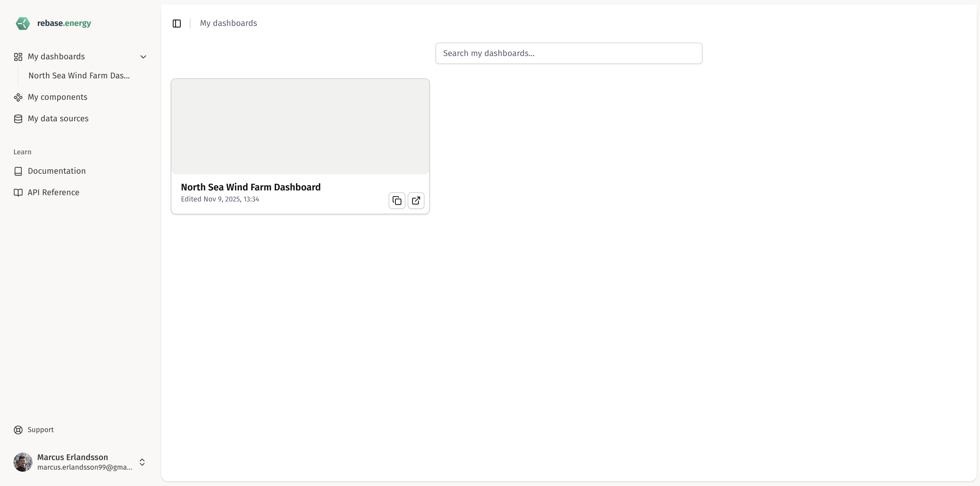Open dashboard in new tab via external link icon
Viewport: 980px width, 486px height.
416,201
